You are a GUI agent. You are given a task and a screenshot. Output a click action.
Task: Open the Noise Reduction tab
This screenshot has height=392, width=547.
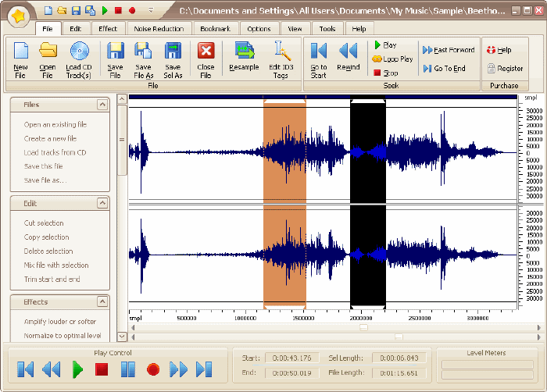[x=159, y=29]
